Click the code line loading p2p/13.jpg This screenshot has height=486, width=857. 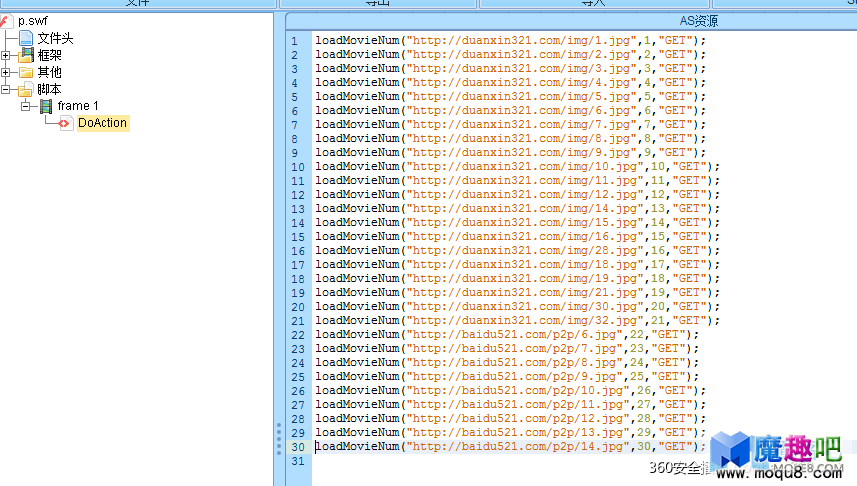510,432
